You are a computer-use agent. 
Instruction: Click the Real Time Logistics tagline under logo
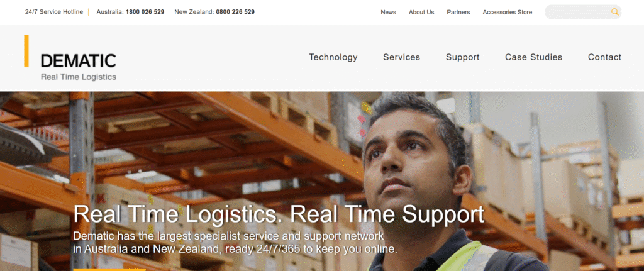coord(79,77)
